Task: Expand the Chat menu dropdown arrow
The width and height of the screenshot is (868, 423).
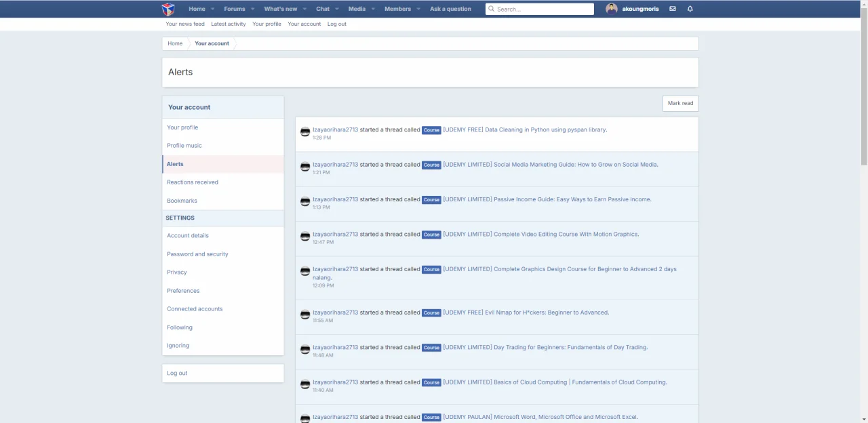Action: point(337,9)
